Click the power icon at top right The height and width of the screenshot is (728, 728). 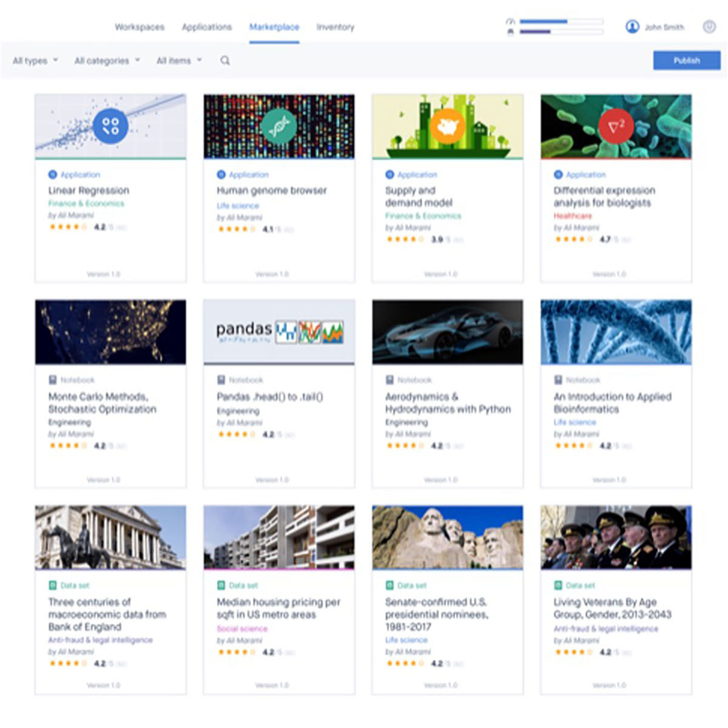click(709, 27)
